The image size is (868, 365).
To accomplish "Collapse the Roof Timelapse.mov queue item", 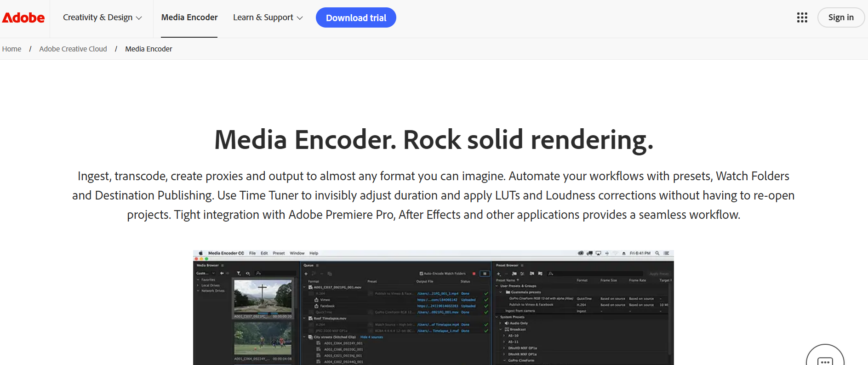I will pos(304,318).
